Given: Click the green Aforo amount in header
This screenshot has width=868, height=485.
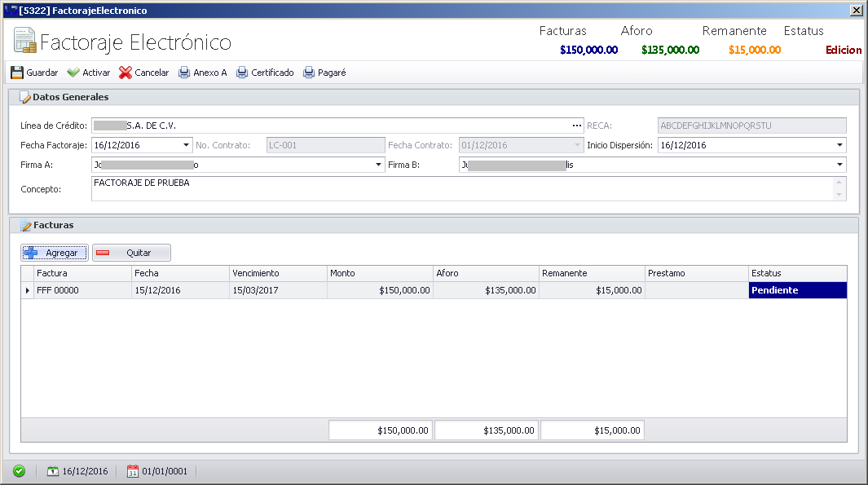Looking at the screenshot, I should 671,50.
